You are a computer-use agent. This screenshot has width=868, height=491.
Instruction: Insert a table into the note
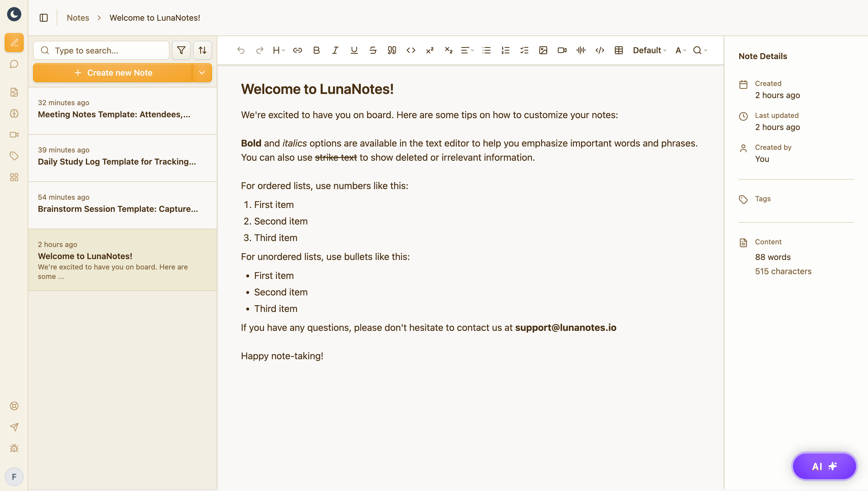coord(619,51)
